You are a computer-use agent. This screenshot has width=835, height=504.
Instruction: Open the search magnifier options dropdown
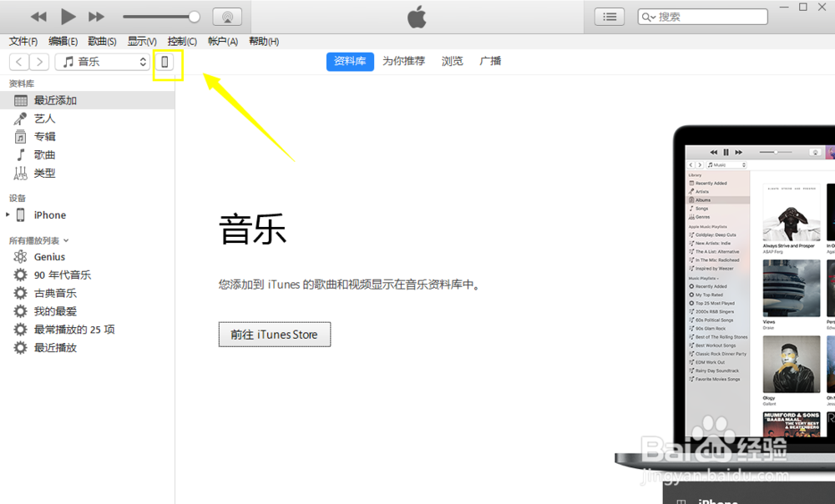click(648, 17)
